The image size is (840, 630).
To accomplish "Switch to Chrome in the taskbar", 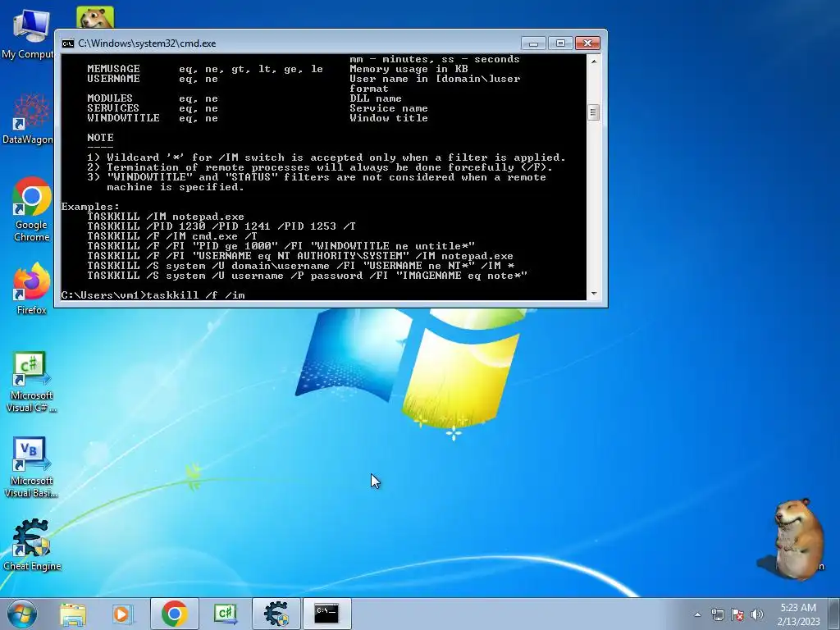I will pos(174,614).
